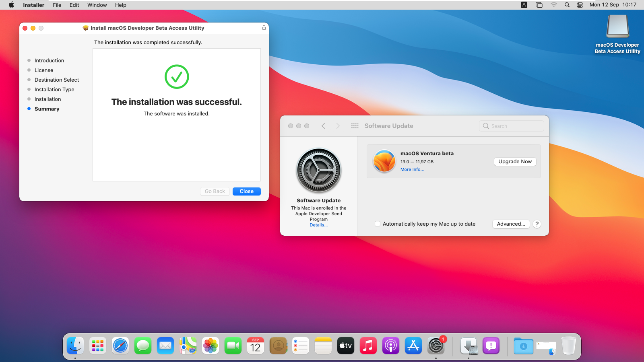Click the Destination Select step label

57,80
